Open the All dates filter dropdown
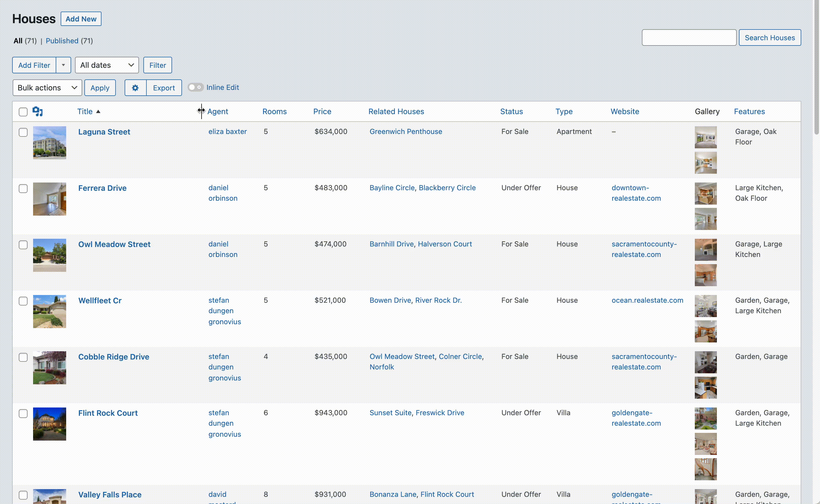 point(106,65)
